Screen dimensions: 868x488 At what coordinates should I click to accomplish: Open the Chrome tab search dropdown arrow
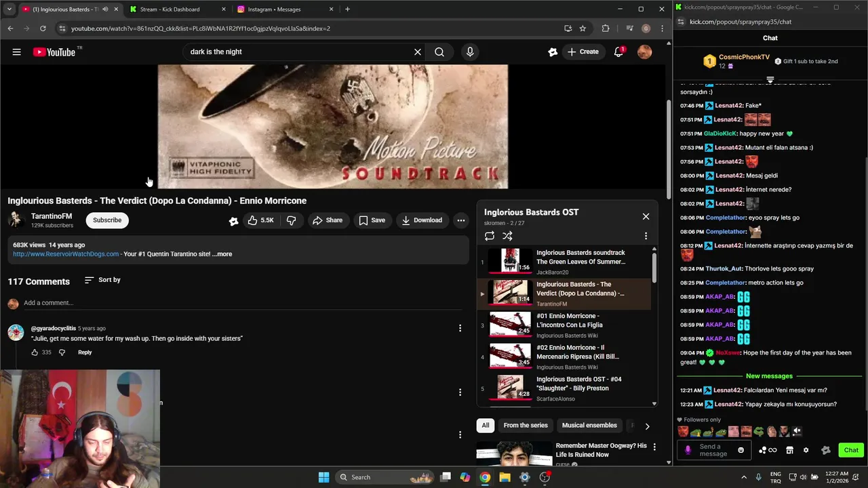(9, 9)
